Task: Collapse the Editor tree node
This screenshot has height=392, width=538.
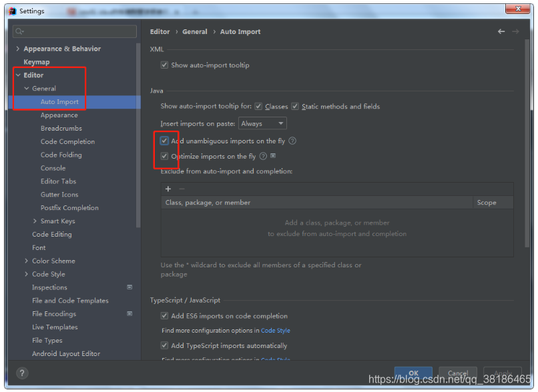Action: coord(18,75)
